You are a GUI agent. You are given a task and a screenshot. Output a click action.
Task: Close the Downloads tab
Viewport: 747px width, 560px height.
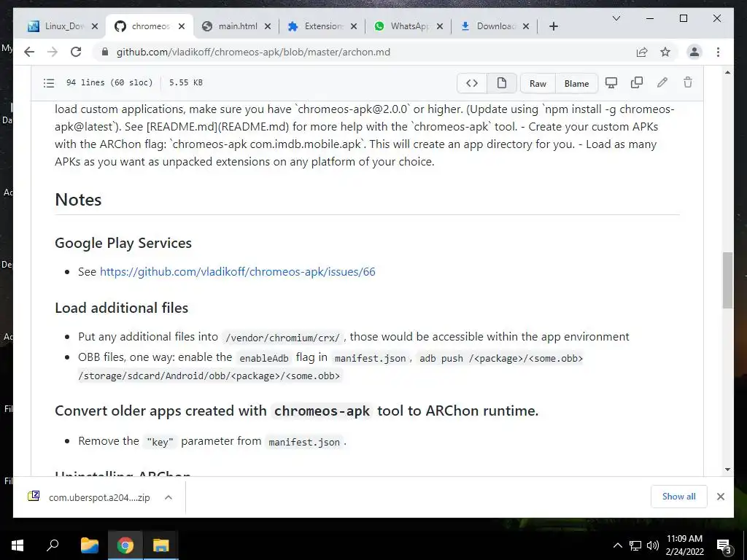[526, 26]
